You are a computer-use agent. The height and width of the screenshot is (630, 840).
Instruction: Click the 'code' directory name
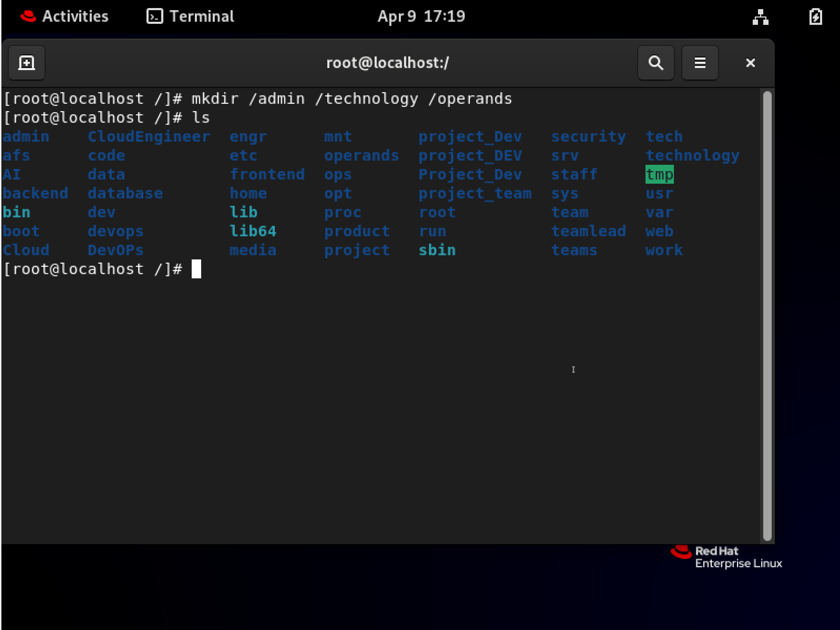pyautogui.click(x=106, y=156)
